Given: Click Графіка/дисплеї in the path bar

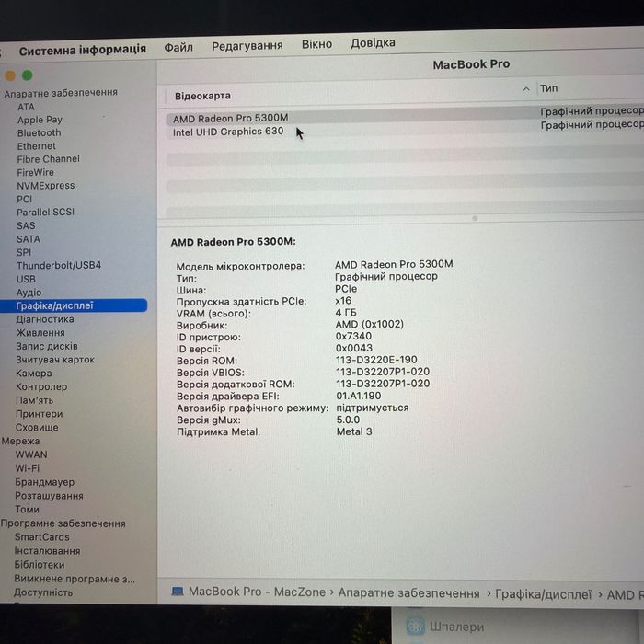Looking at the screenshot, I should pos(544,594).
